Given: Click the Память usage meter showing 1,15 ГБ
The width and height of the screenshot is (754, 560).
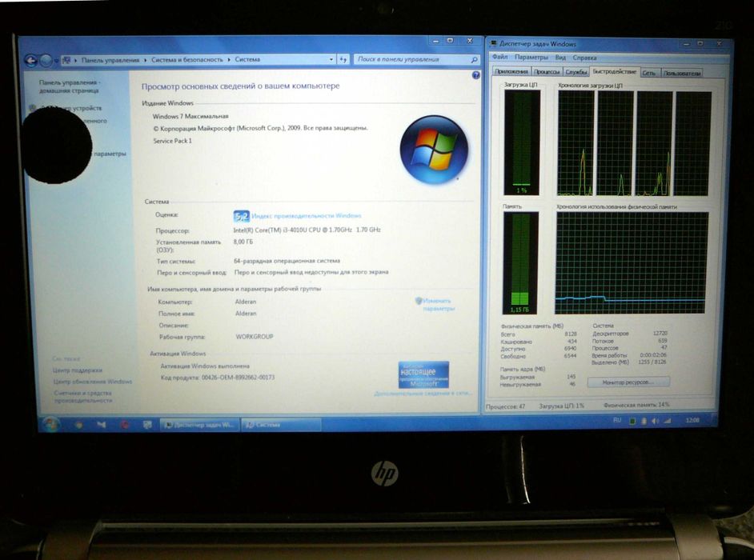Looking at the screenshot, I should click(519, 263).
